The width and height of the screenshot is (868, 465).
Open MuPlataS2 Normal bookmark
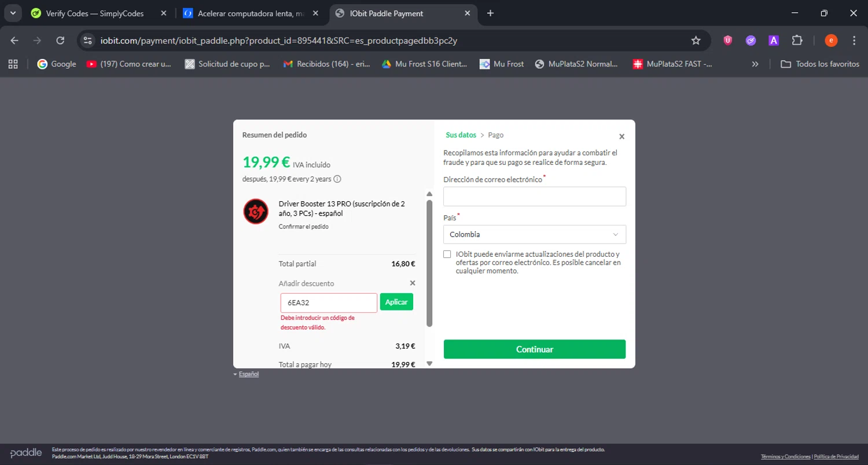point(577,64)
